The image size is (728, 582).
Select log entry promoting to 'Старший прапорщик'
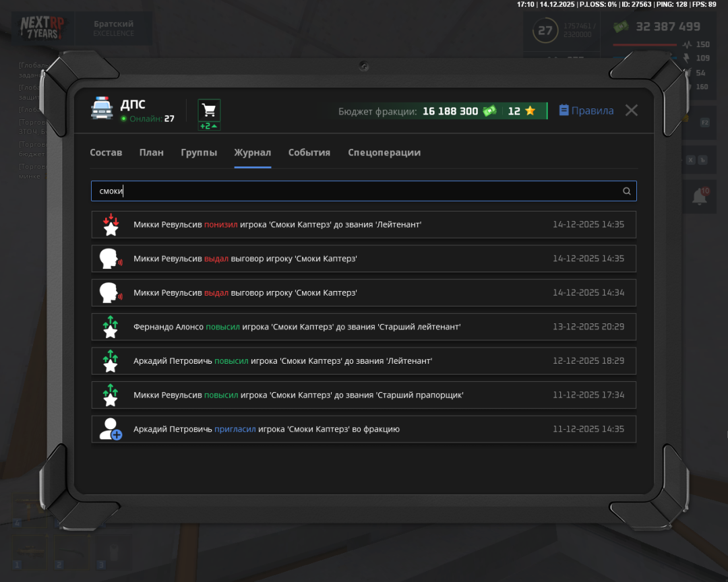363,395
